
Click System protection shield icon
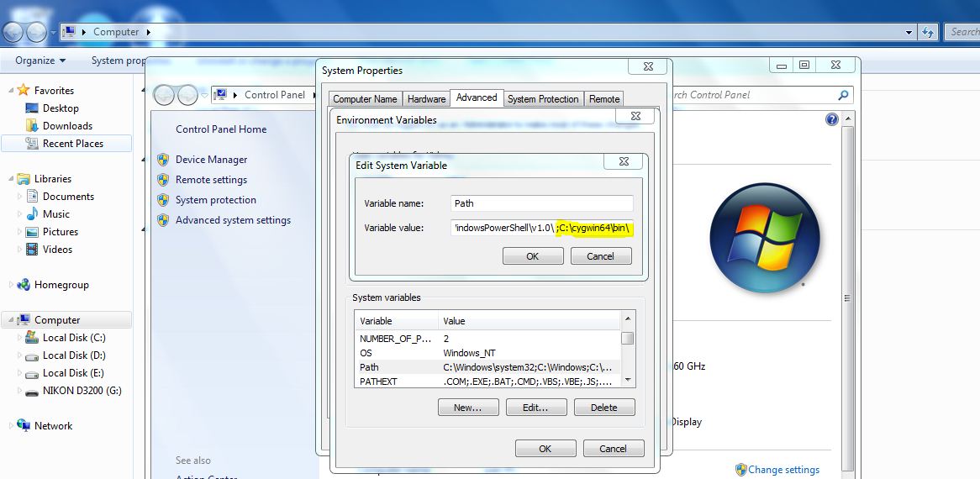click(x=163, y=200)
